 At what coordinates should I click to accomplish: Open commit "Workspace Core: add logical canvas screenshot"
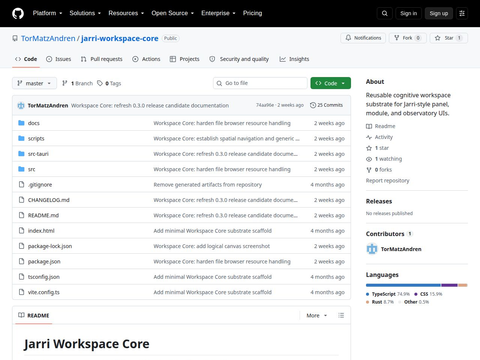click(x=212, y=246)
